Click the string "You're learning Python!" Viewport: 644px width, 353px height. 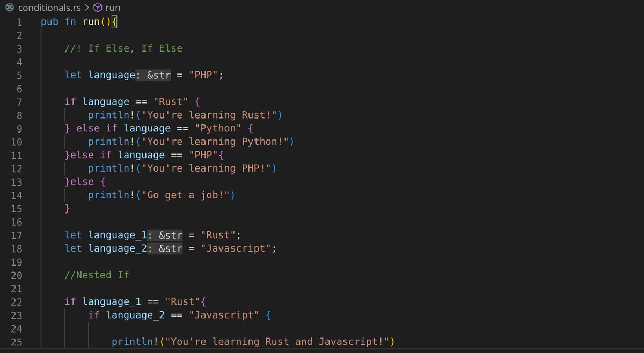tap(215, 142)
